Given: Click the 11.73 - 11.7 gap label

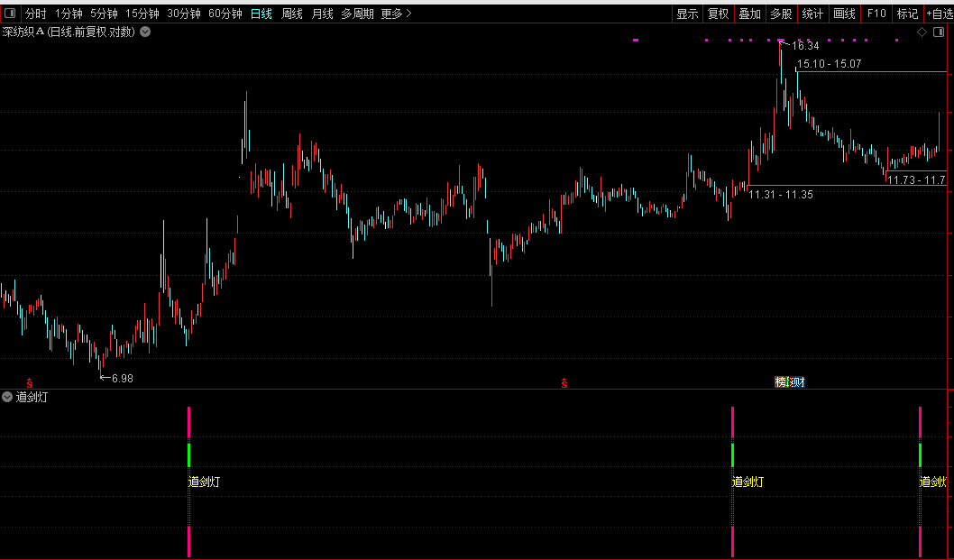Looking at the screenshot, I should point(916,179).
